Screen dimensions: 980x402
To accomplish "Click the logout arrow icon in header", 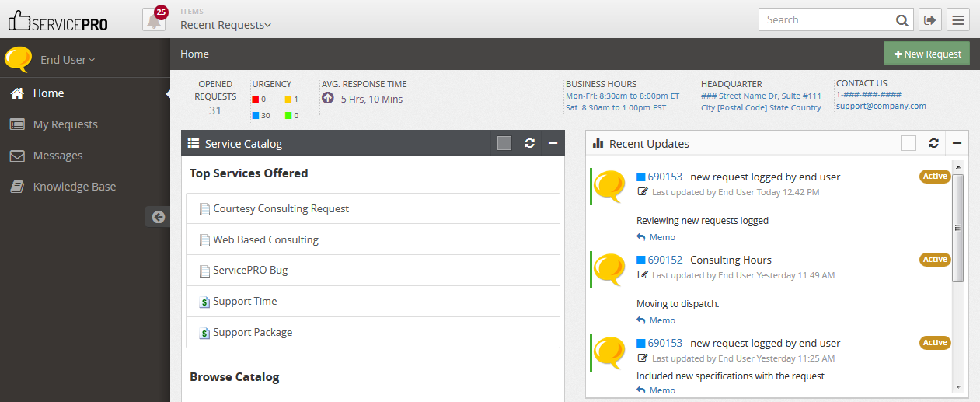I will point(929,20).
